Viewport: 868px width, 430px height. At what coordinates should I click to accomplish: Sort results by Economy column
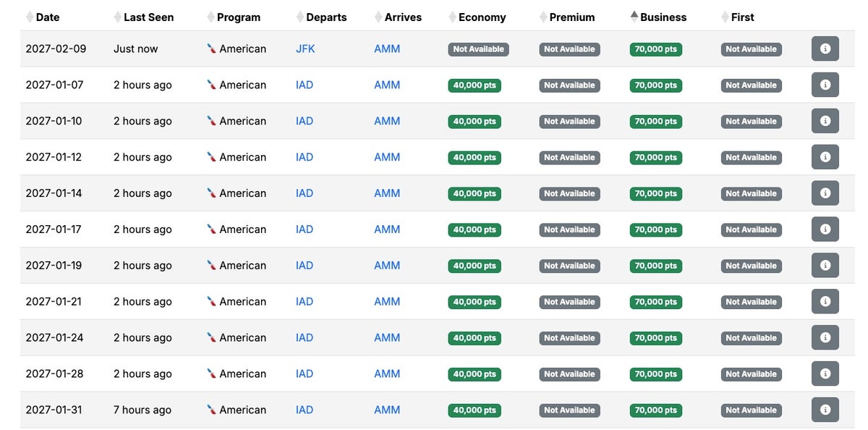tap(482, 17)
